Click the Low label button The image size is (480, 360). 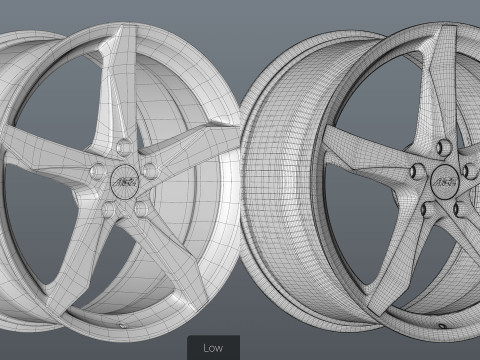213,348
